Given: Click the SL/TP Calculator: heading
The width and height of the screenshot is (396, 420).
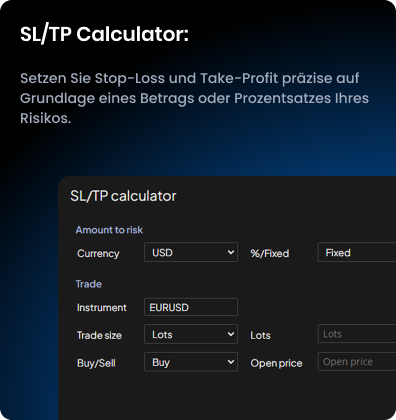Looking at the screenshot, I should pyautogui.click(x=104, y=34).
